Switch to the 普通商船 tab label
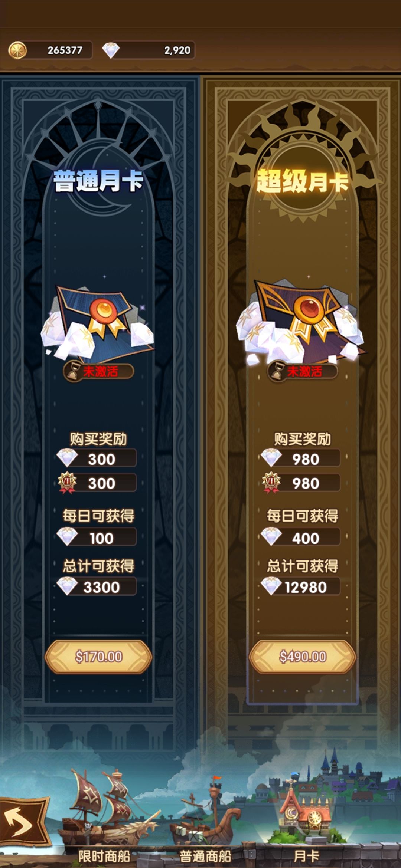Screen dimensions: 401x868 (205, 856)
